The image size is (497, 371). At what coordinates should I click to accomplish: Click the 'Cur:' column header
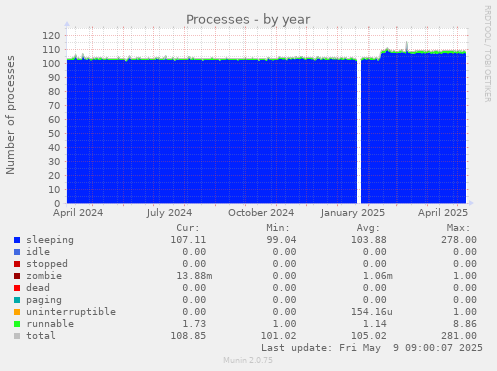pyautogui.click(x=188, y=228)
